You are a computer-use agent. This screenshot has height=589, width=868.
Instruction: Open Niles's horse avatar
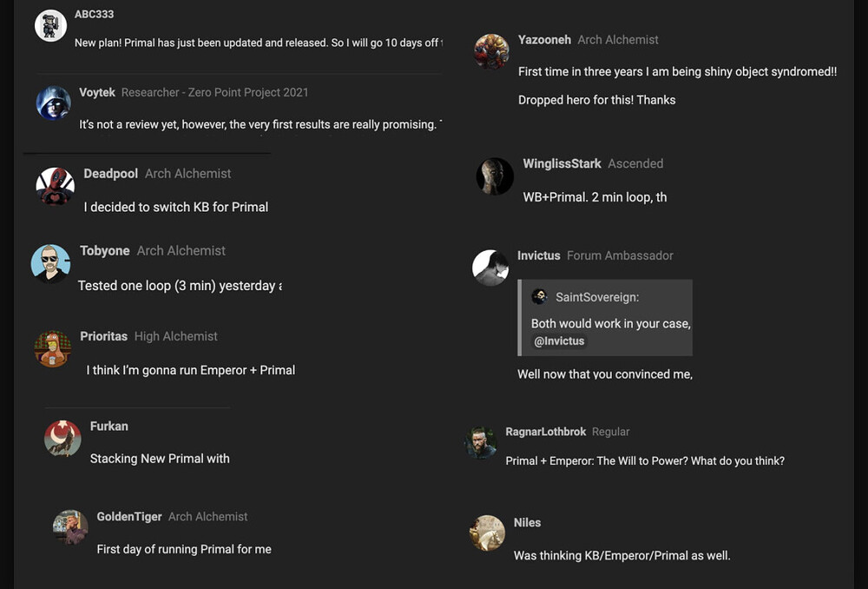(487, 533)
